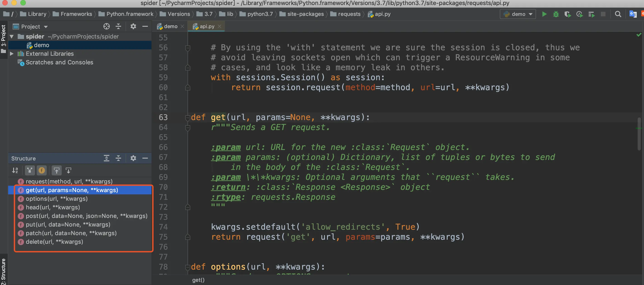Switch to the demo editor tab

point(170,26)
